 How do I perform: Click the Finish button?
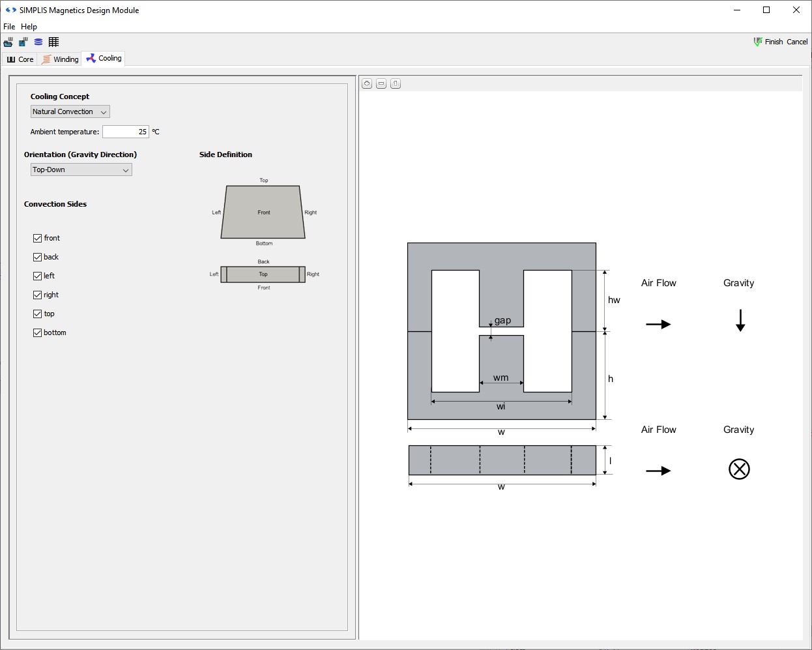coord(768,42)
